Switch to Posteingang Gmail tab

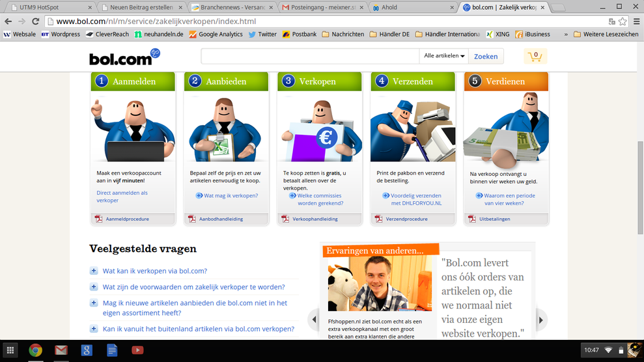(x=322, y=7)
